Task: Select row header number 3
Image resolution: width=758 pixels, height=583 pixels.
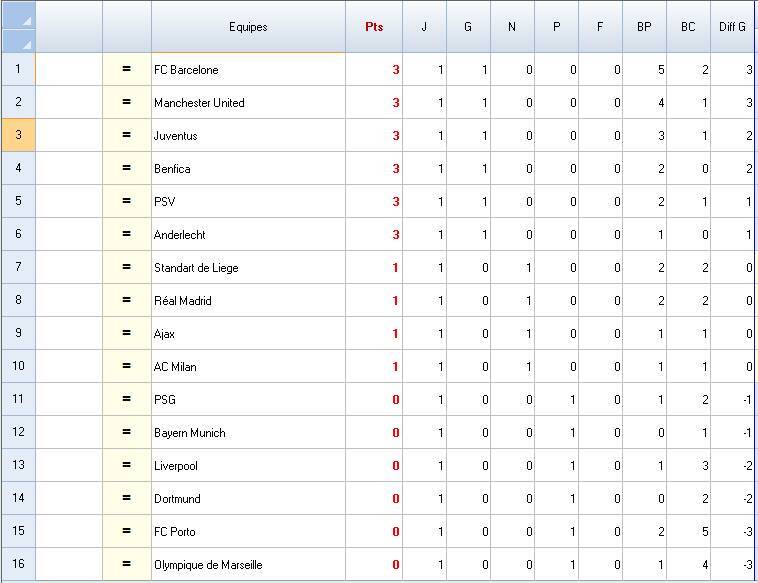Action: tap(18, 136)
